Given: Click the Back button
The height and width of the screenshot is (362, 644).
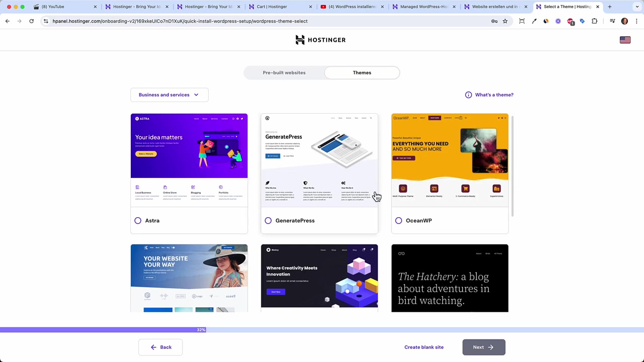Looking at the screenshot, I should (160, 347).
